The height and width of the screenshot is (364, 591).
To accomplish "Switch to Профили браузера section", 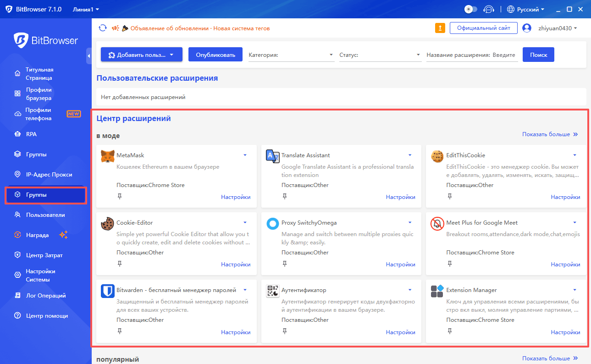I will [39, 94].
